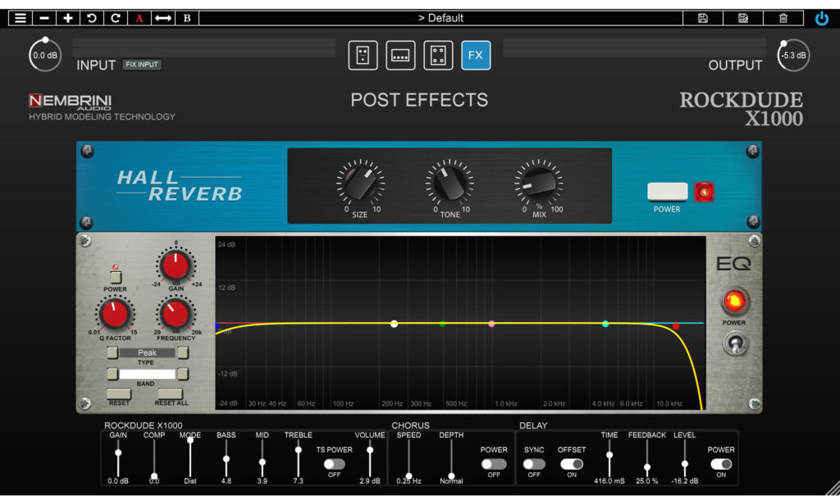This screenshot has height=504, width=840.
Task: Select next EQ filter type
Action: 183,352
